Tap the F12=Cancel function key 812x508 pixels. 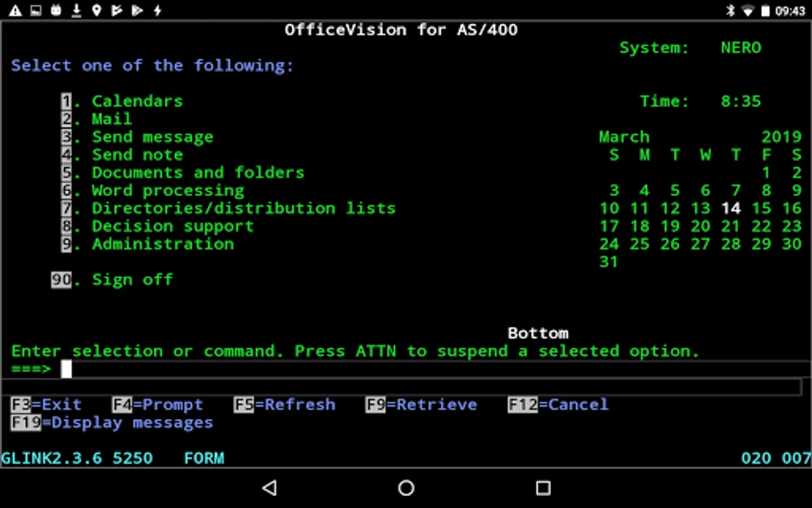pyautogui.click(x=558, y=405)
